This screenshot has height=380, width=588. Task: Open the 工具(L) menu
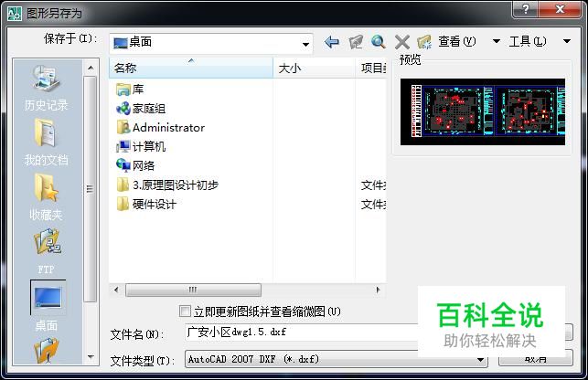point(528,41)
